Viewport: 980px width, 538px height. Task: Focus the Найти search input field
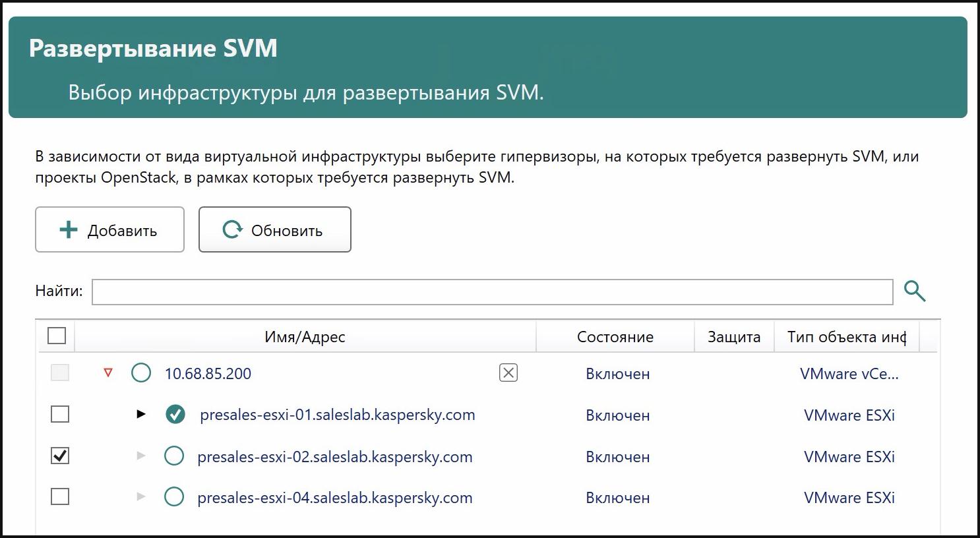click(x=492, y=292)
